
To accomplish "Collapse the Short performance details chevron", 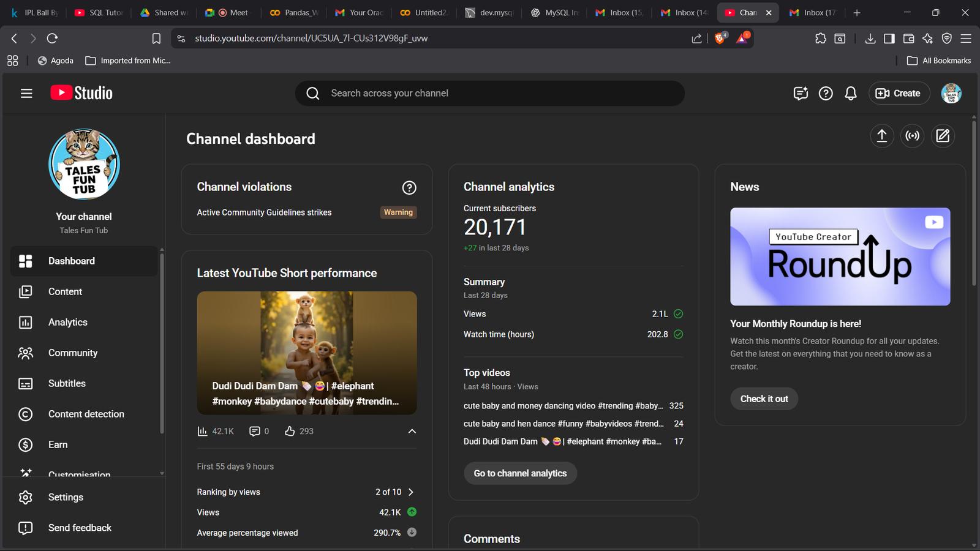I will 412,431.
